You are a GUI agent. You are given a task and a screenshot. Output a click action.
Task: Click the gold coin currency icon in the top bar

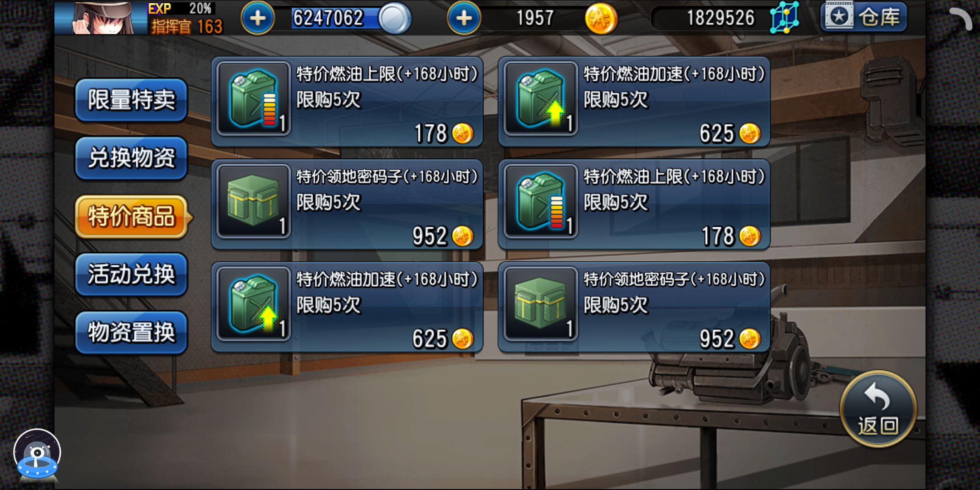coord(601,19)
